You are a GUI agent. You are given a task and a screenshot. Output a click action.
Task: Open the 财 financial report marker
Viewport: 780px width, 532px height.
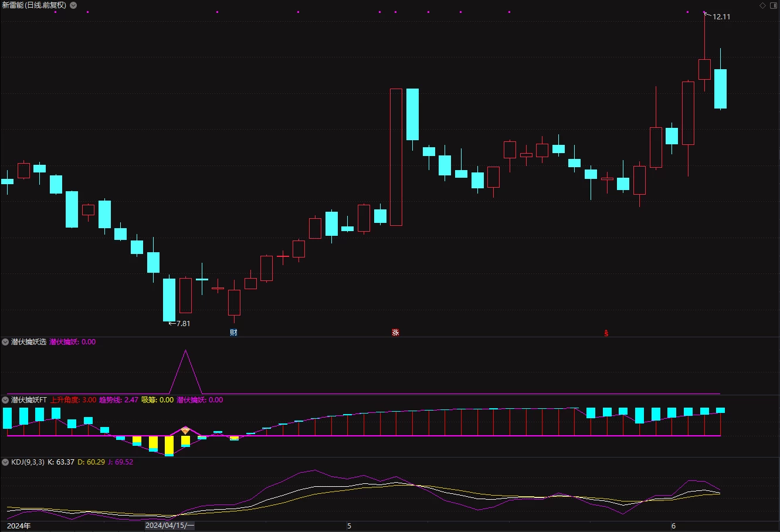[233, 333]
